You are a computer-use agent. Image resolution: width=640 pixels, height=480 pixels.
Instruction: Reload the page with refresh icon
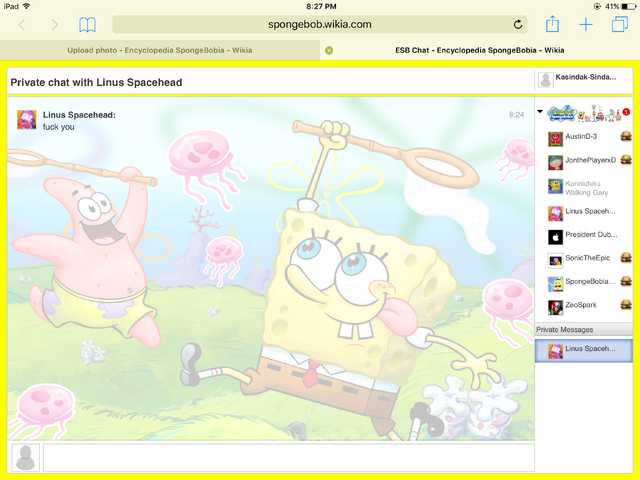point(518,24)
